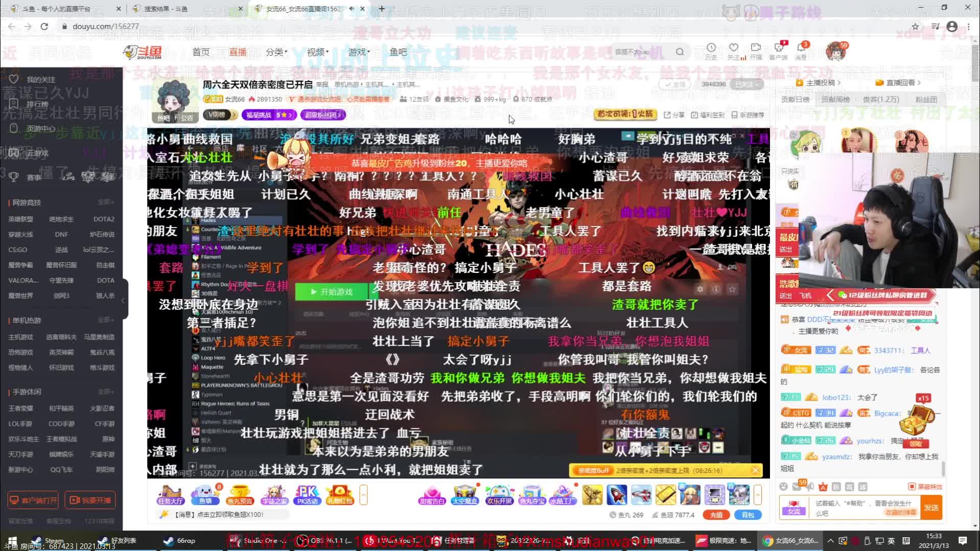980x551 pixels.
Task: Open the 甜蜜告白 gift icon
Action: tap(432, 494)
